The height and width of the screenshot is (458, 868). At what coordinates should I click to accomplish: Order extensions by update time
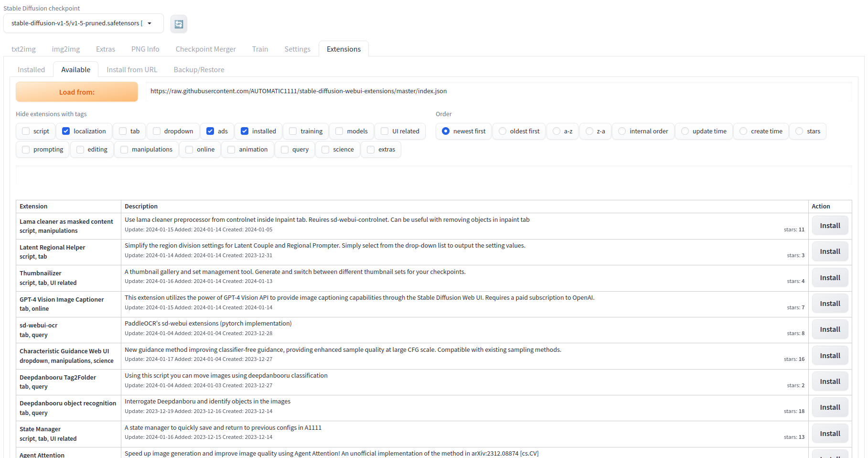pos(685,131)
